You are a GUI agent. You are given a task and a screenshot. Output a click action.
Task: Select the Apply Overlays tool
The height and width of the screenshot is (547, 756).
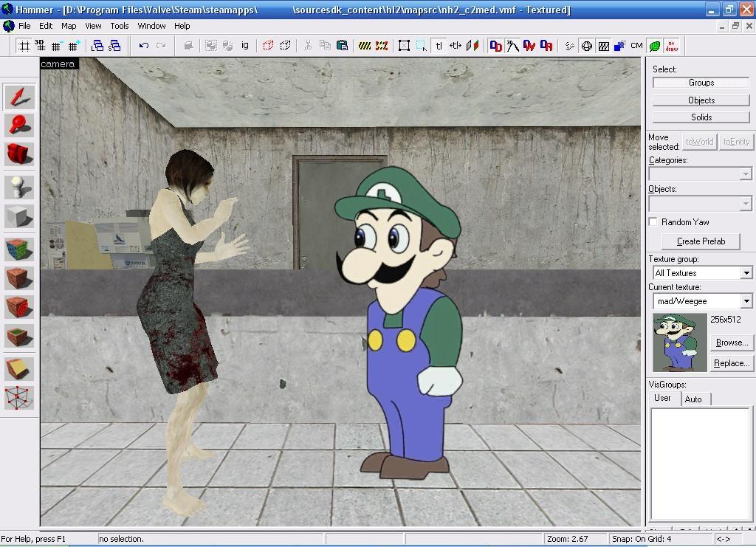[19, 335]
